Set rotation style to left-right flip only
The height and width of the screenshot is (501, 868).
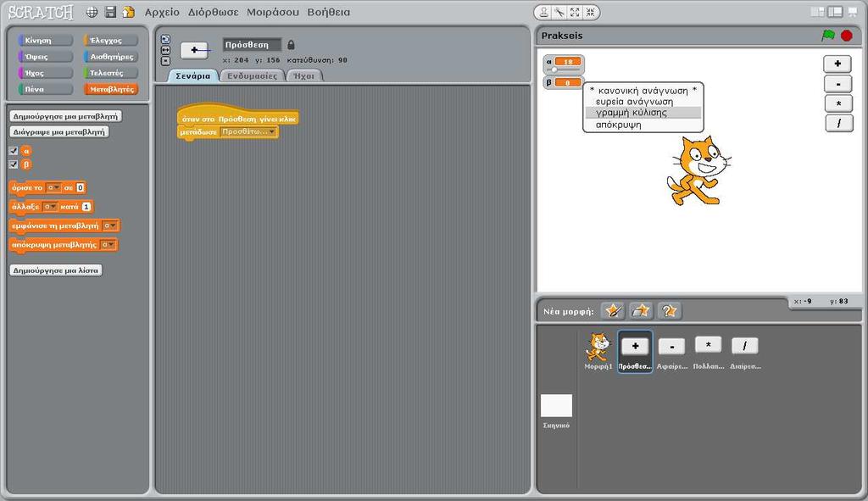(x=165, y=50)
